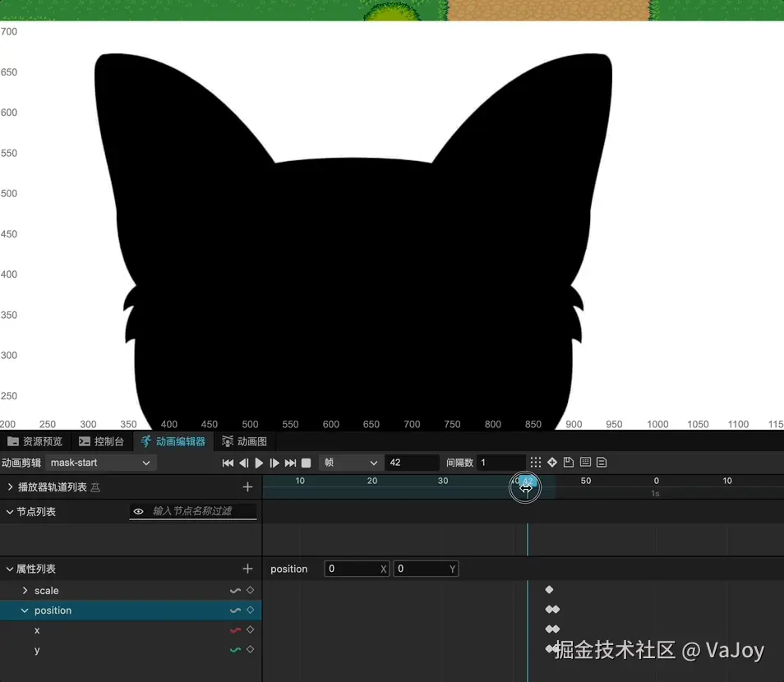
Task: Expand the scale property track
Action: click(24, 590)
